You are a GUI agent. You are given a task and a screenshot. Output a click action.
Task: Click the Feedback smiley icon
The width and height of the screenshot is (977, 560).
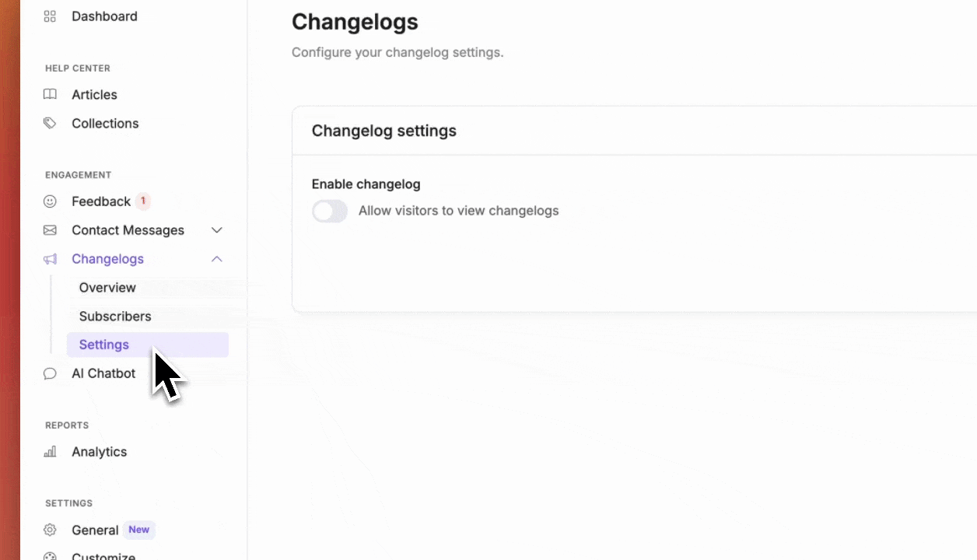point(50,201)
